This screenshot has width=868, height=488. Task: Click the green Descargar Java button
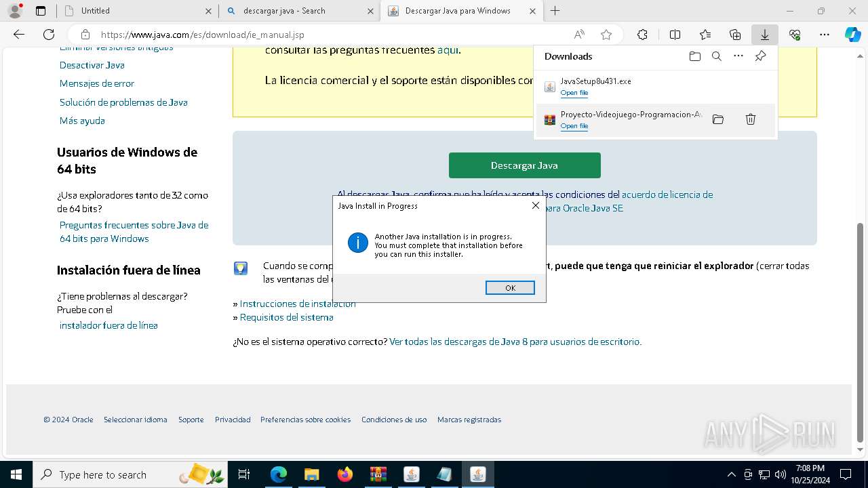(x=524, y=165)
